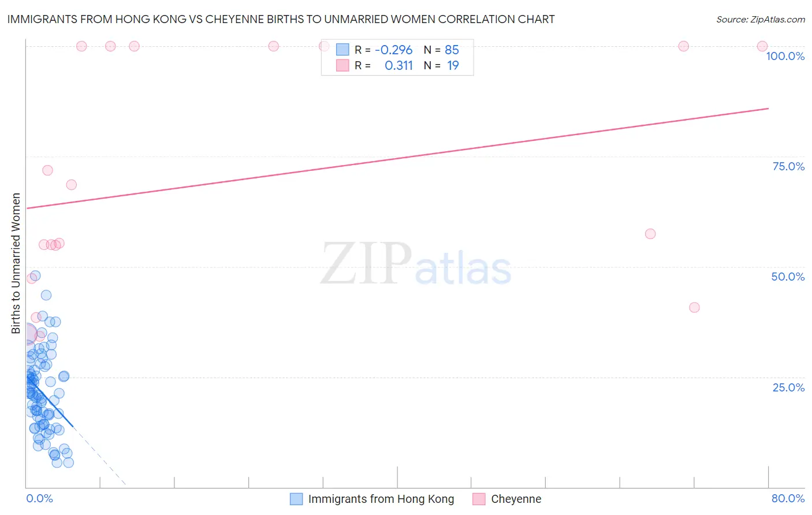
Task: Click the 50.0% y-axis tick label
Action: [788, 277]
